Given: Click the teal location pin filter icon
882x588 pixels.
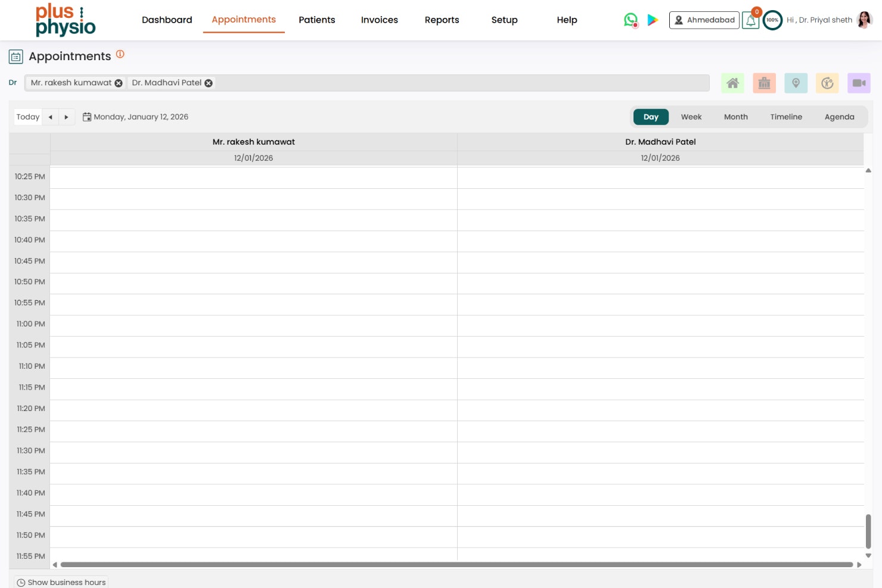Looking at the screenshot, I should [796, 83].
